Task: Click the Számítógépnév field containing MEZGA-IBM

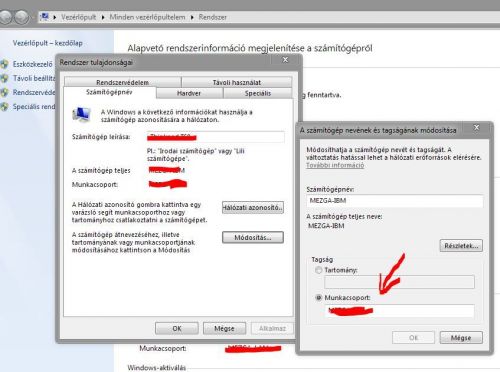Action: pyautogui.click(x=394, y=201)
